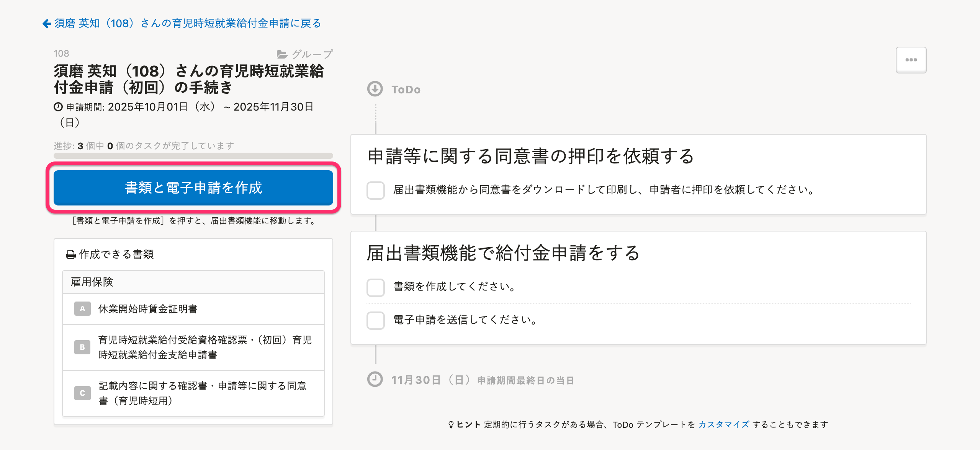The height and width of the screenshot is (450, 980).
Task: Check the 書類を作成してください checkbox
Action: [x=376, y=287]
